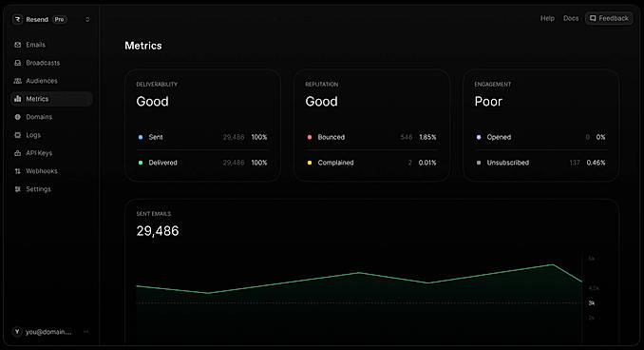Click the Audiences people icon
Screen dimensions: 644x350
[18, 81]
